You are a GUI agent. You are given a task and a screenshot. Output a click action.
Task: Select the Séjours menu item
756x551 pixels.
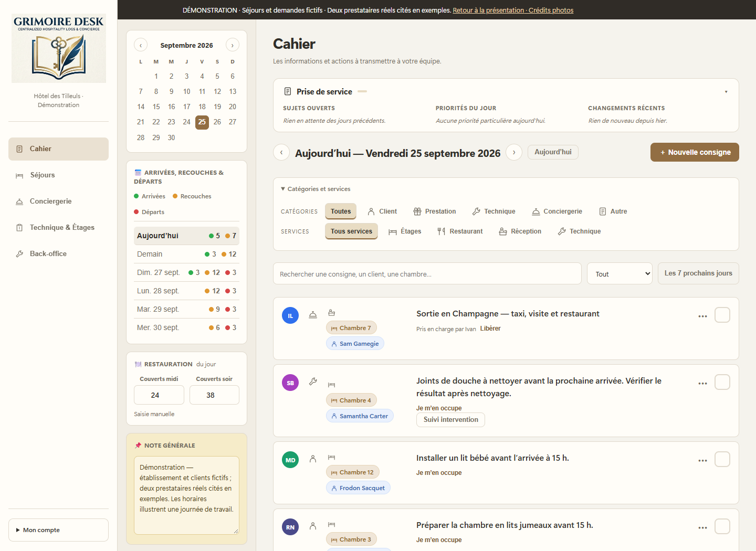coord(58,175)
